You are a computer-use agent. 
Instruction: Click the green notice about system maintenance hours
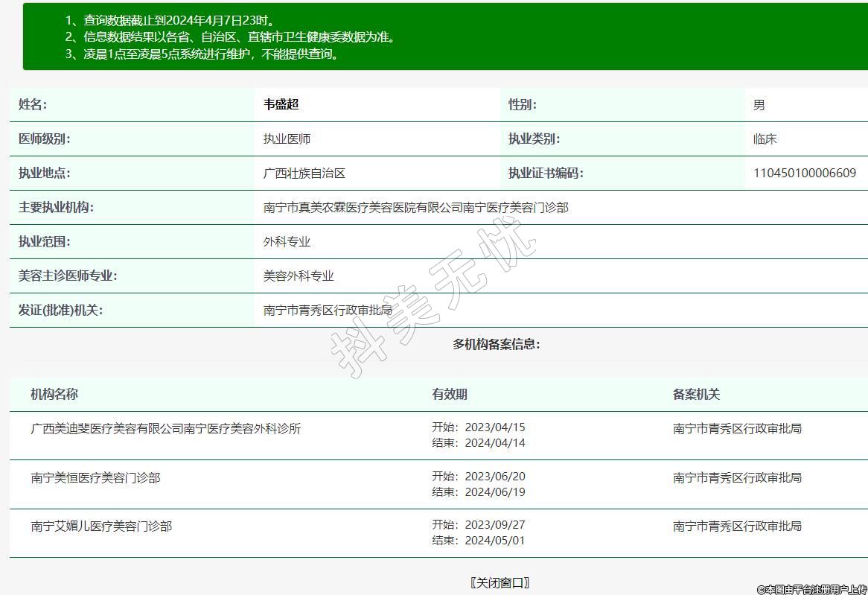[212, 54]
